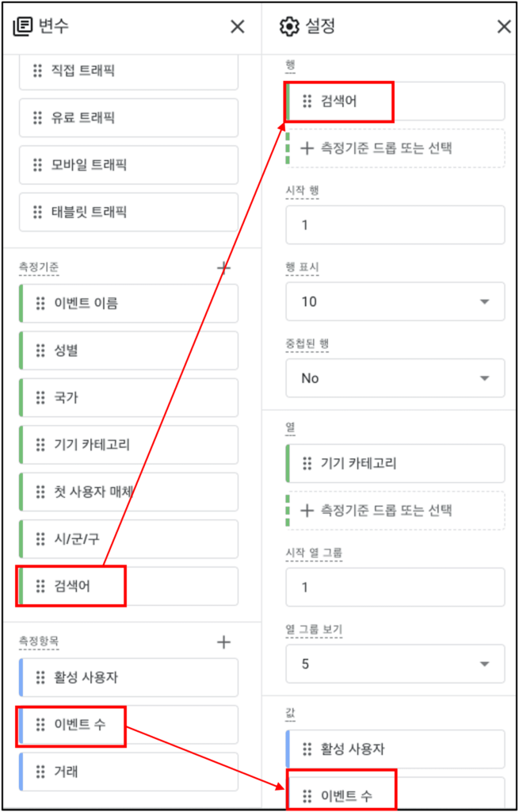
Task: Add a new metric with 측정항목 plus icon
Action: point(223,642)
